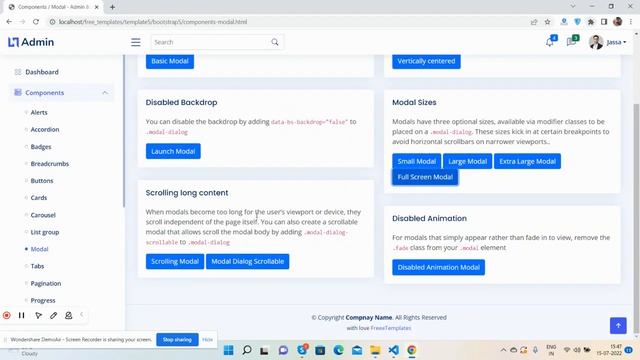Select the pen annotation tool in the recorder
The width and height of the screenshot is (640, 360).
click(53, 315)
